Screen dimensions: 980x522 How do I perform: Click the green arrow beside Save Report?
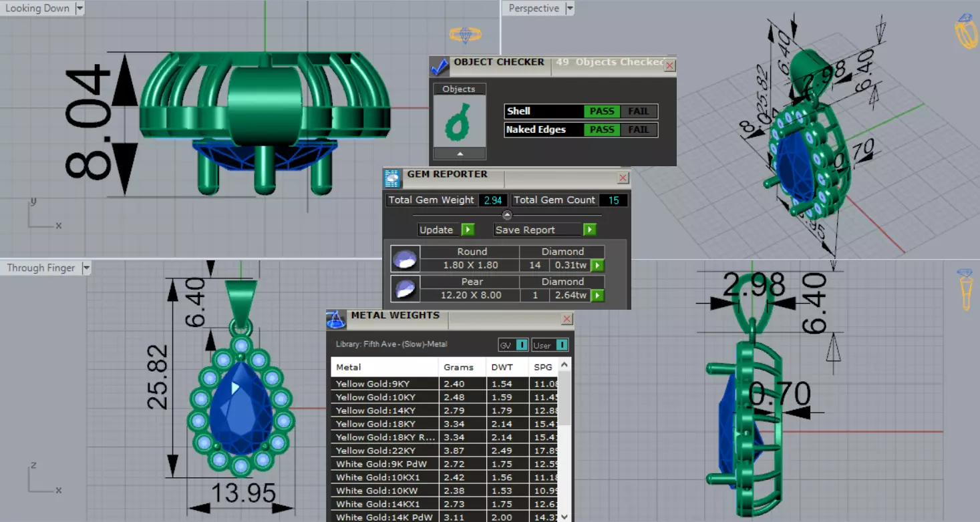589,230
